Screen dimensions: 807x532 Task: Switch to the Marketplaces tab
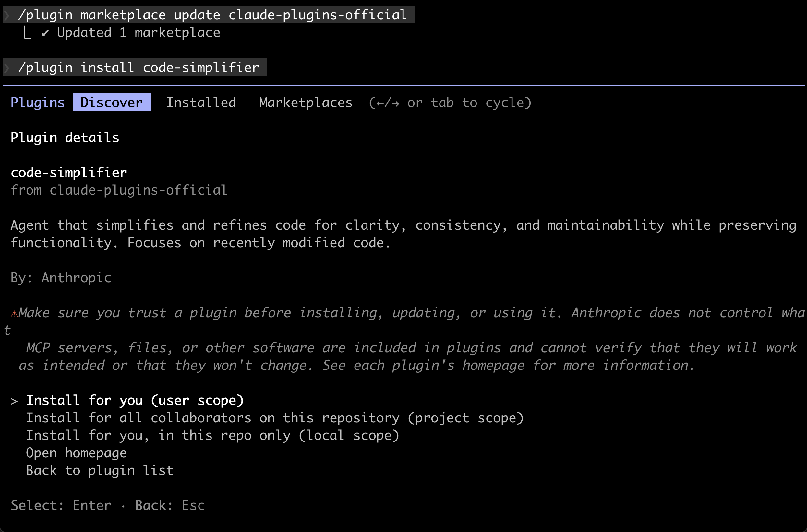pos(305,102)
